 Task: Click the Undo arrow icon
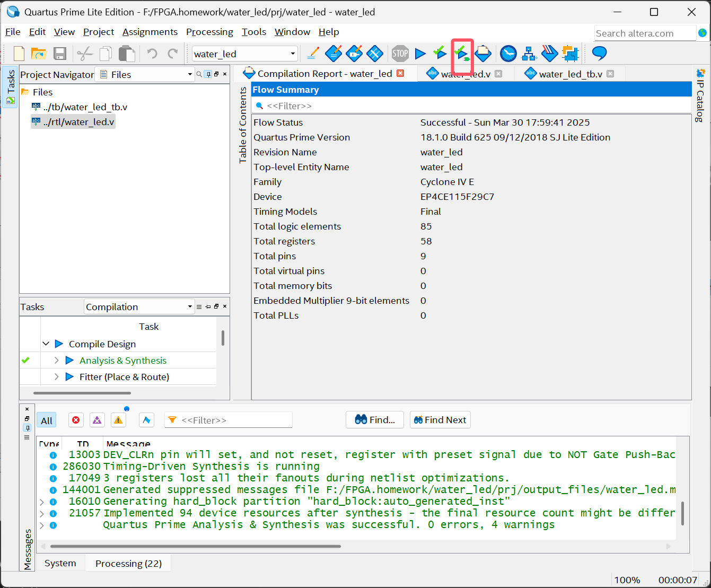[x=152, y=54]
